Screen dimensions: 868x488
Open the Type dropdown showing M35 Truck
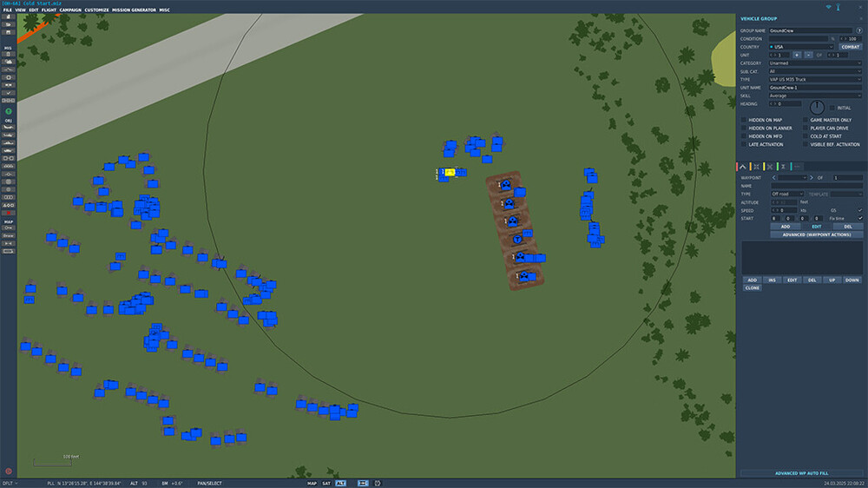(815, 79)
